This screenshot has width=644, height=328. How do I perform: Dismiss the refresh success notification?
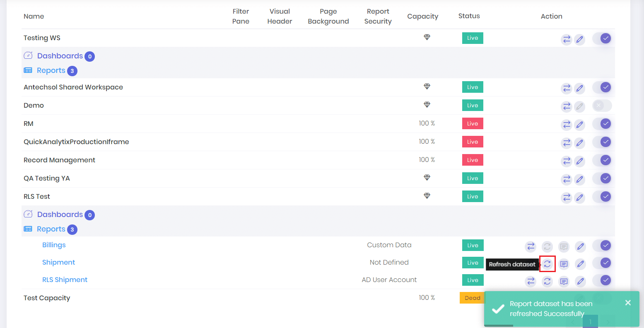pos(628,303)
